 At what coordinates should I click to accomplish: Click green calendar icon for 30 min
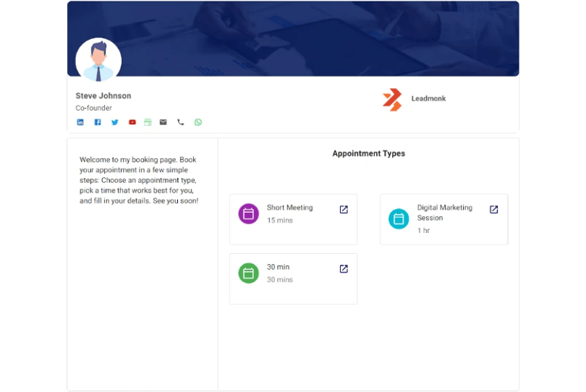(249, 273)
